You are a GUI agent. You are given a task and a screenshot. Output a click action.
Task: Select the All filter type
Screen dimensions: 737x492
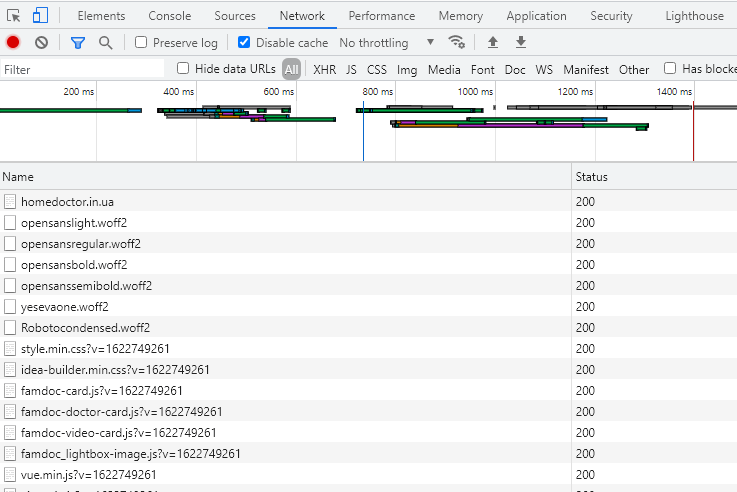[291, 70]
